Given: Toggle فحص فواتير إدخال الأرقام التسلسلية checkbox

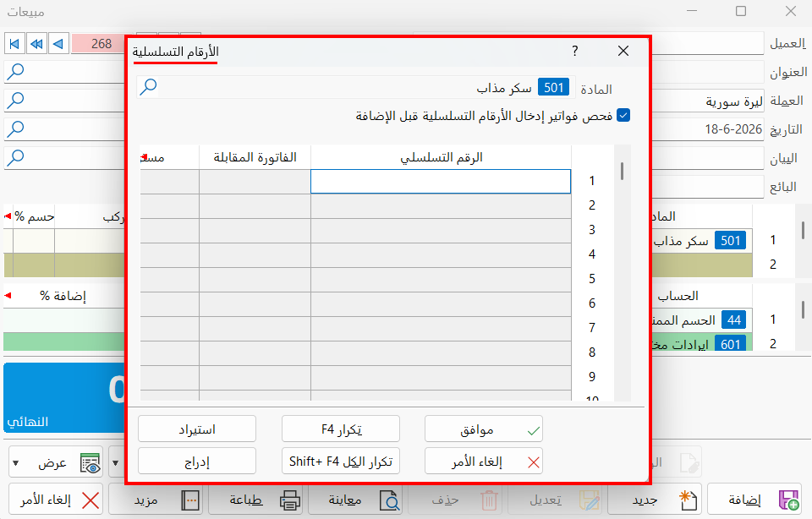Looking at the screenshot, I should (623, 116).
